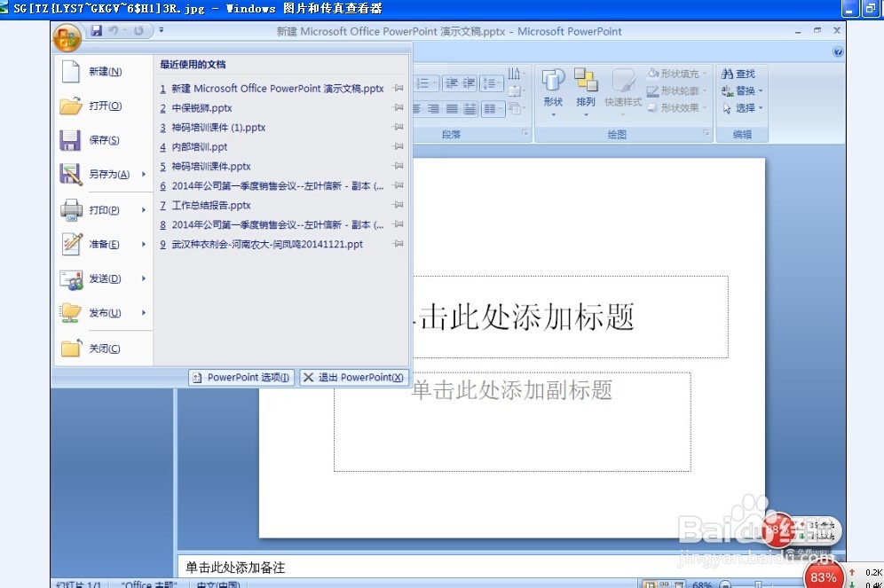
Task: Choose 关闭(C) in Office menu
Action: click(x=104, y=349)
